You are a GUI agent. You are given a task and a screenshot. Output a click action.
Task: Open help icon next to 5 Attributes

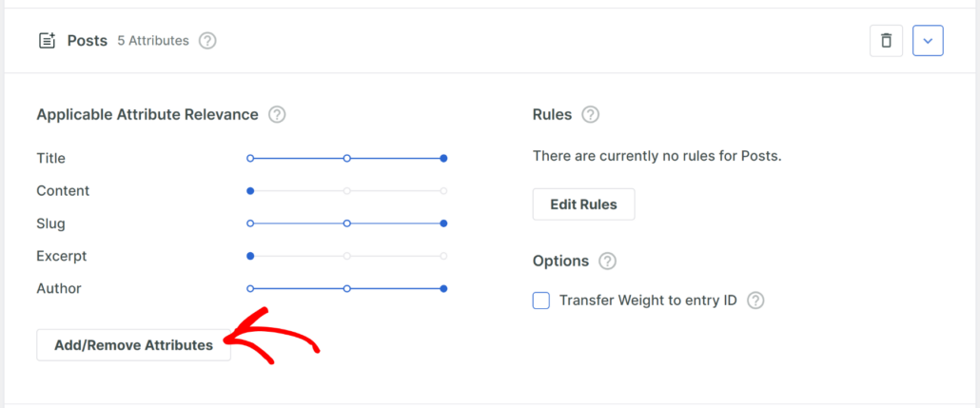207,41
